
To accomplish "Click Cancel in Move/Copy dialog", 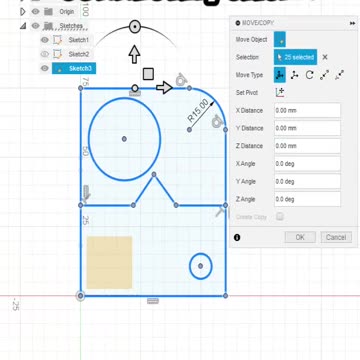I will click(x=336, y=237).
